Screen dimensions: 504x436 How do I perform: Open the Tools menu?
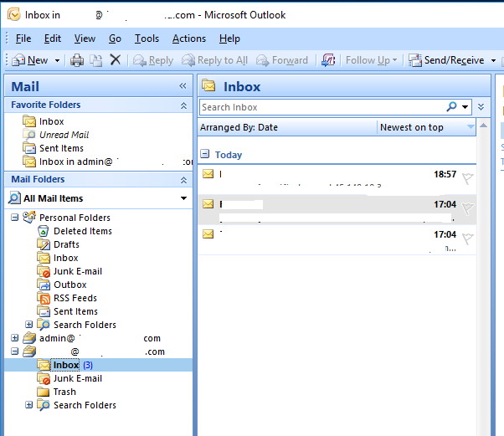(147, 38)
